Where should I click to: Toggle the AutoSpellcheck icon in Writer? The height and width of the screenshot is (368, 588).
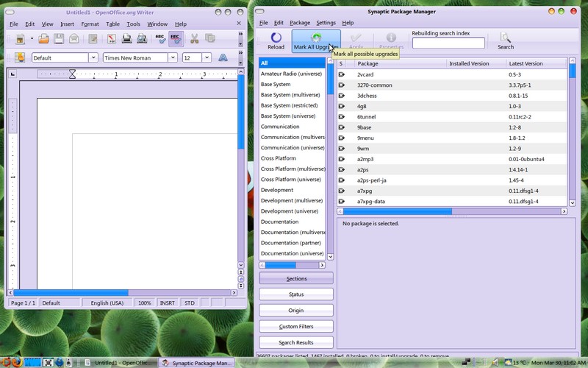(176, 39)
